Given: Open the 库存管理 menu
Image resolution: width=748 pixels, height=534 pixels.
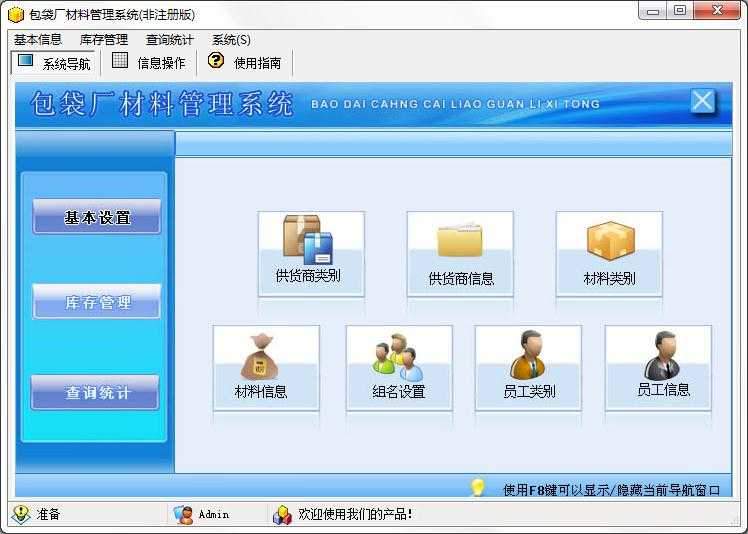Looking at the screenshot, I should pos(104,40).
